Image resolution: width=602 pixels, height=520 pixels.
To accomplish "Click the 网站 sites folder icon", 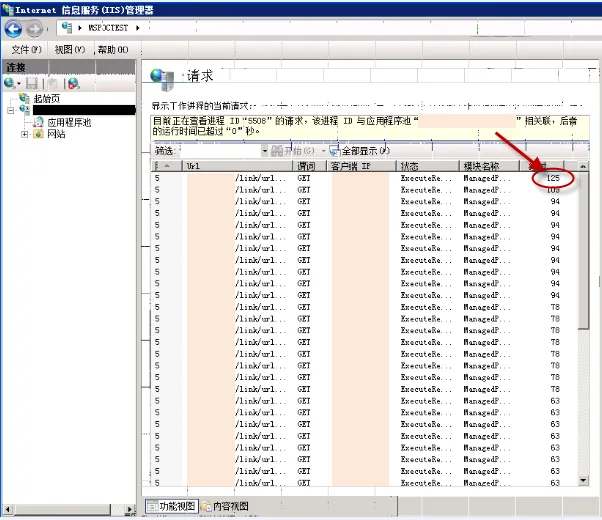I will click(x=38, y=134).
